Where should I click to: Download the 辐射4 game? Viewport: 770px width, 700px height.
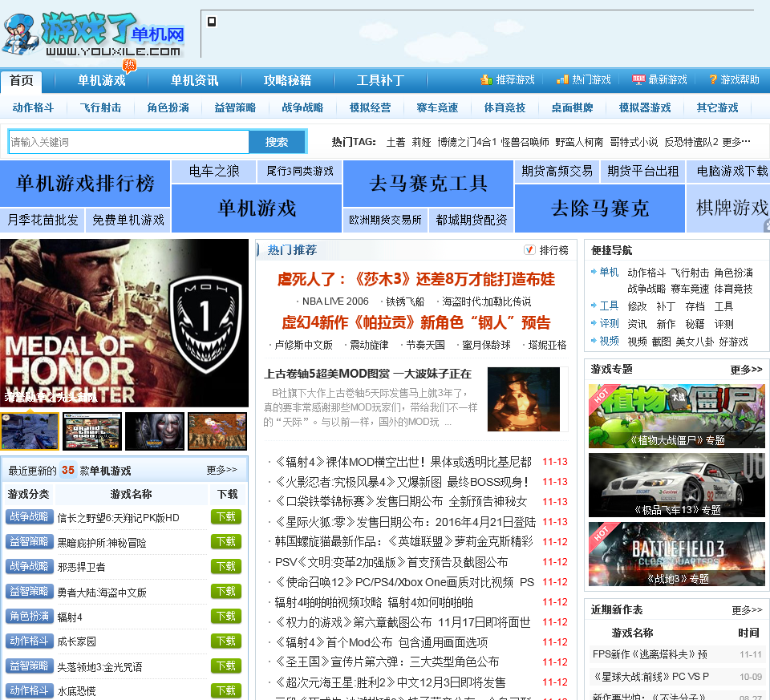point(226,616)
